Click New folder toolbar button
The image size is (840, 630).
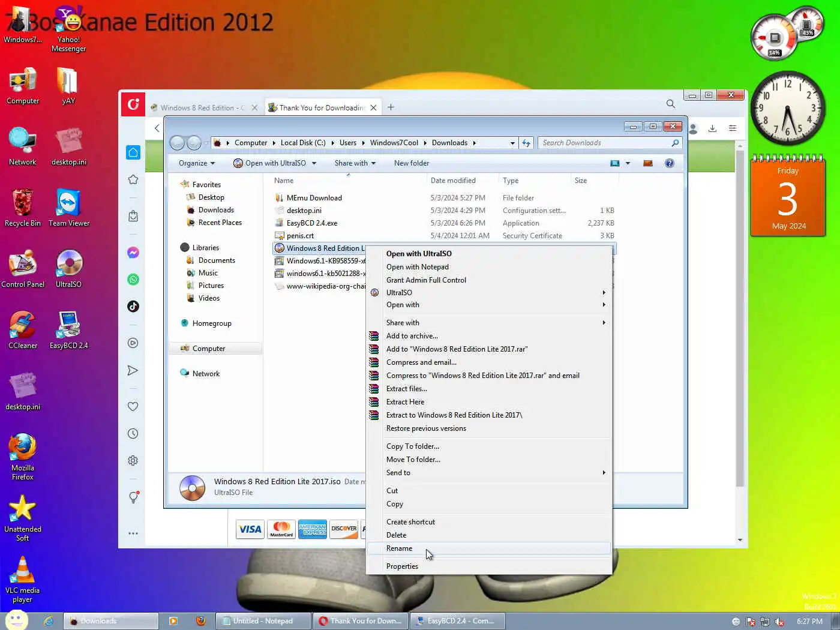pos(412,163)
